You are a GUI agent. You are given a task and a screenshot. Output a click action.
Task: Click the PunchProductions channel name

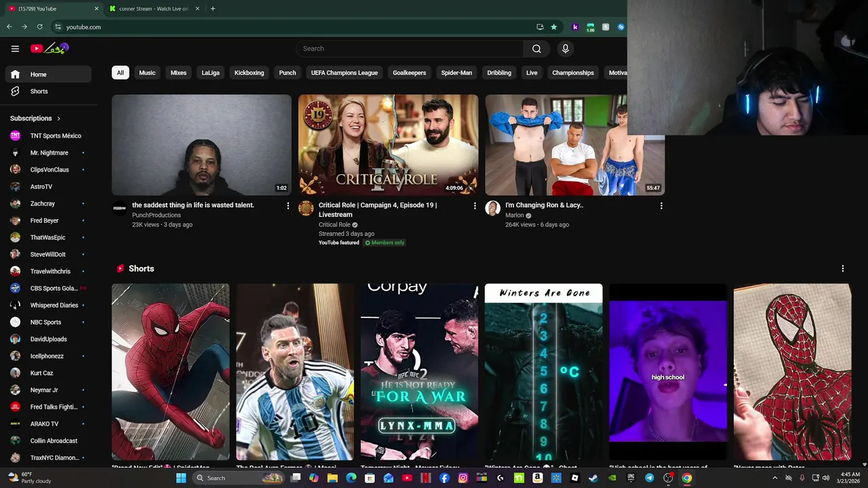tap(156, 215)
